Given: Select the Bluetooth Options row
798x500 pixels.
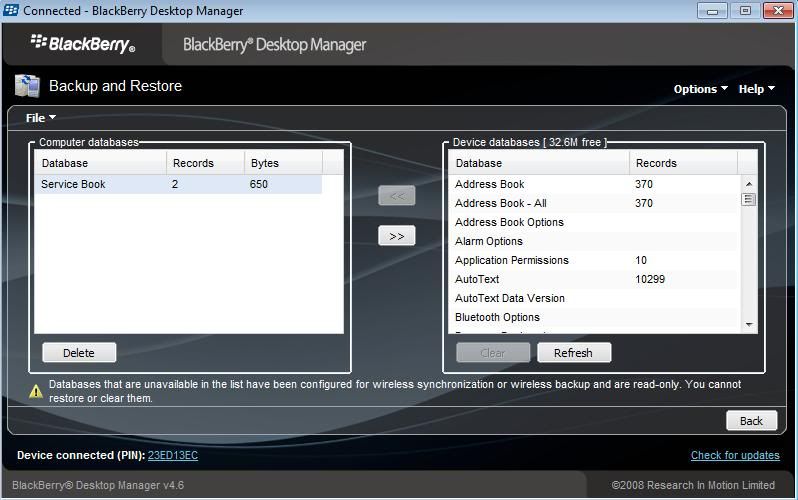Looking at the screenshot, I should (594, 317).
